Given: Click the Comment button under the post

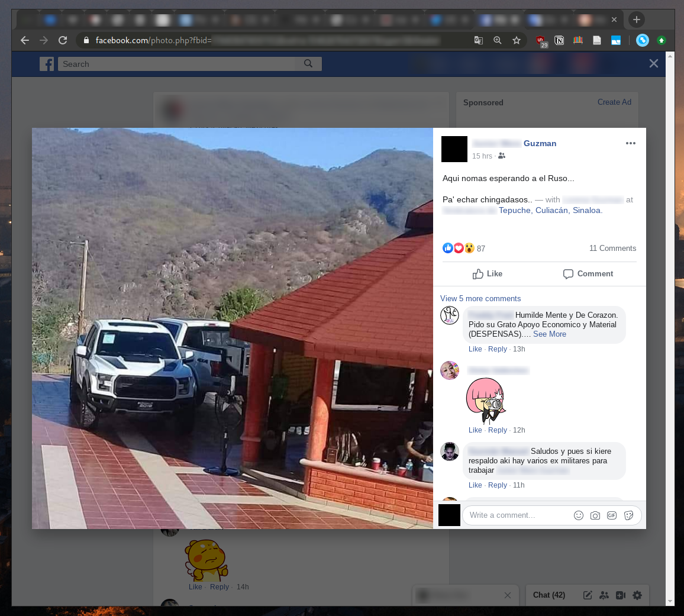Looking at the screenshot, I should [x=588, y=273].
